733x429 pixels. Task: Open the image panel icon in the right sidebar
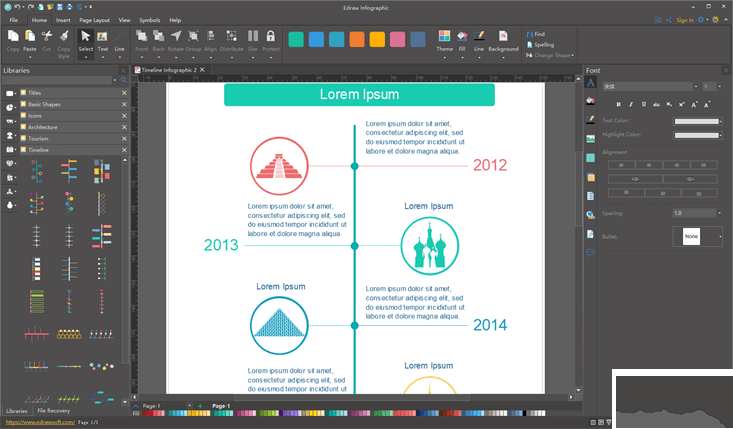click(590, 138)
